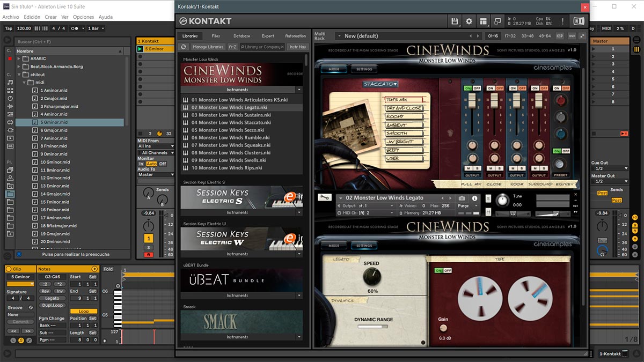644x362 pixels.
Task: Toggle the Tape ON switch
Action: click(x=439, y=270)
